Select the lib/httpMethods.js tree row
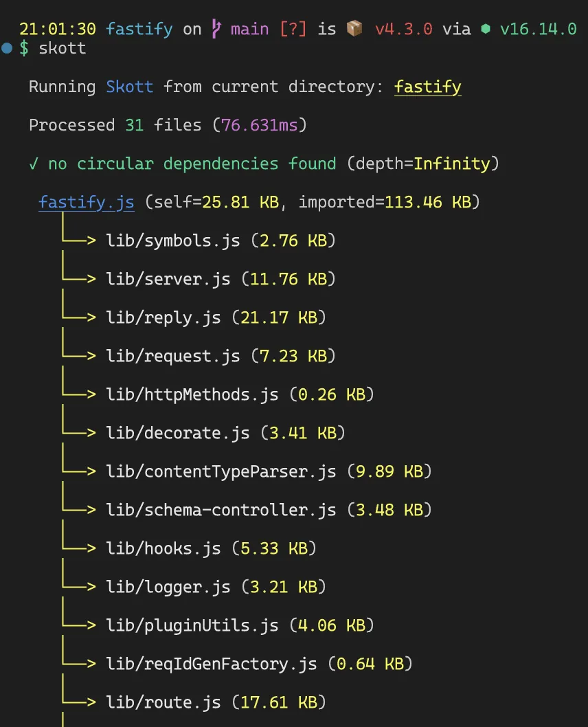 point(218,394)
